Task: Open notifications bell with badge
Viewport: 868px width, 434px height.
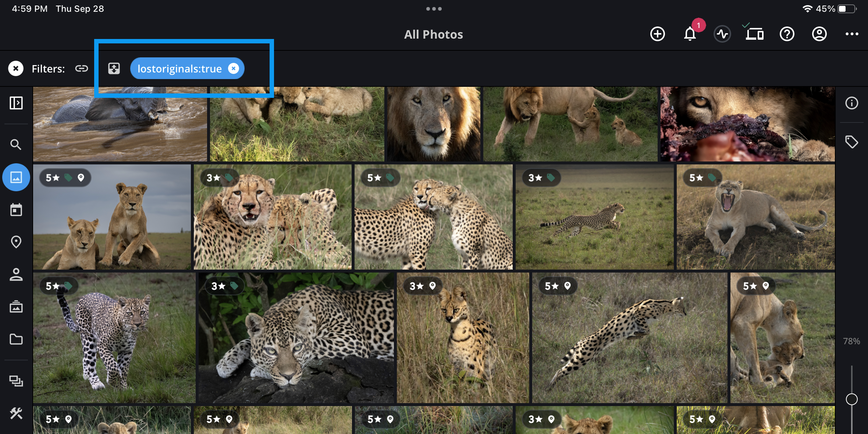Action: (x=690, y=34)
